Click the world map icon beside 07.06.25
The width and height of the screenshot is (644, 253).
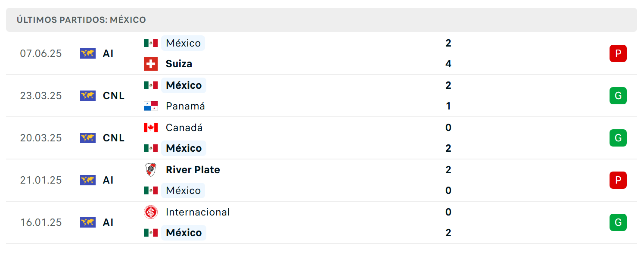click(88, 53)
